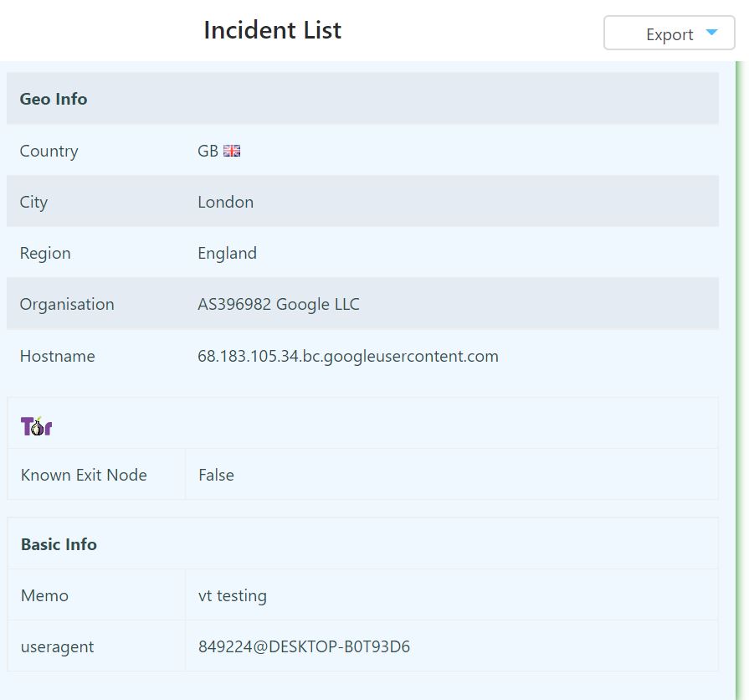Screen dimensions: 749x700
Task: Click the Incident List heading
Action: pyautogui.click(x=272, y=30)
